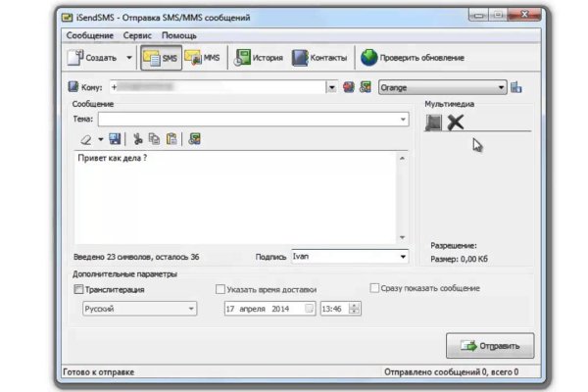Tick the Указать время доставки checkbox
This screenshot has width=588, height=392.
tap(220, 290)
